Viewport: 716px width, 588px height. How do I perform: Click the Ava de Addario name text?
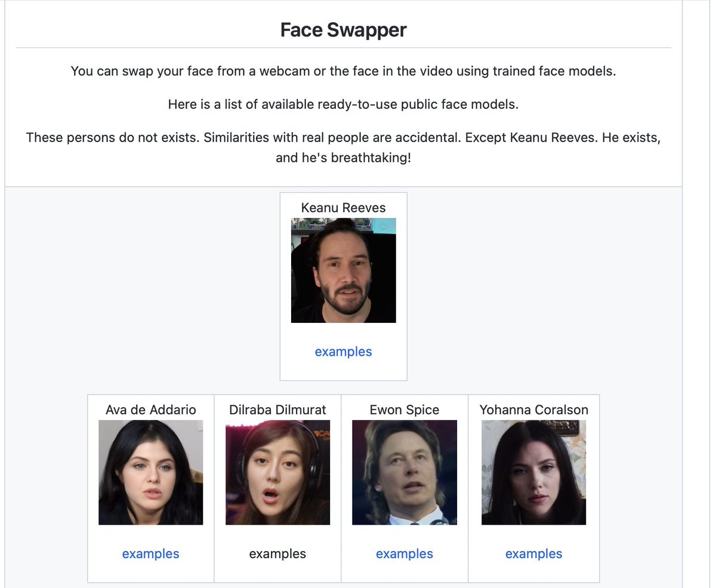click(150, 410)
